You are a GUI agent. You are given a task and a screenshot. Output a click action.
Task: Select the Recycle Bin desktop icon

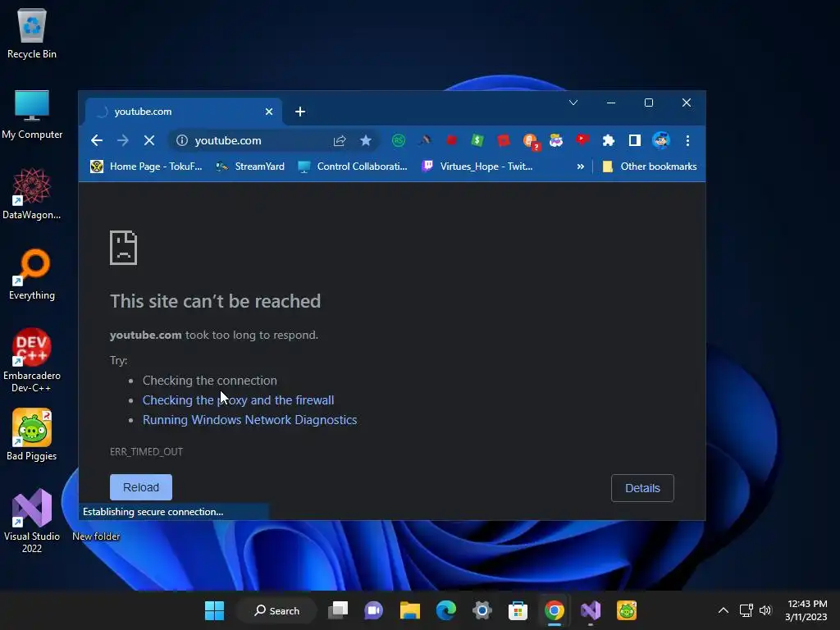click(x=32, y=33)
